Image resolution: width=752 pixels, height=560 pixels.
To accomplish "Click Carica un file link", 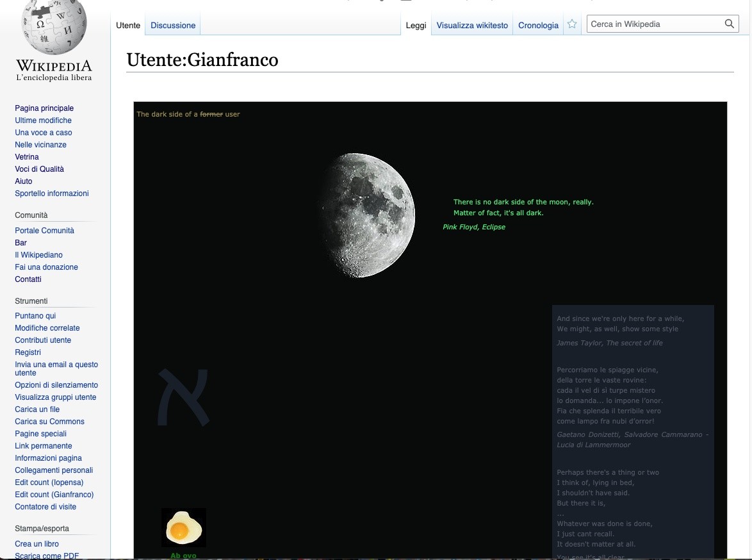I will click(x=37, y=409).
